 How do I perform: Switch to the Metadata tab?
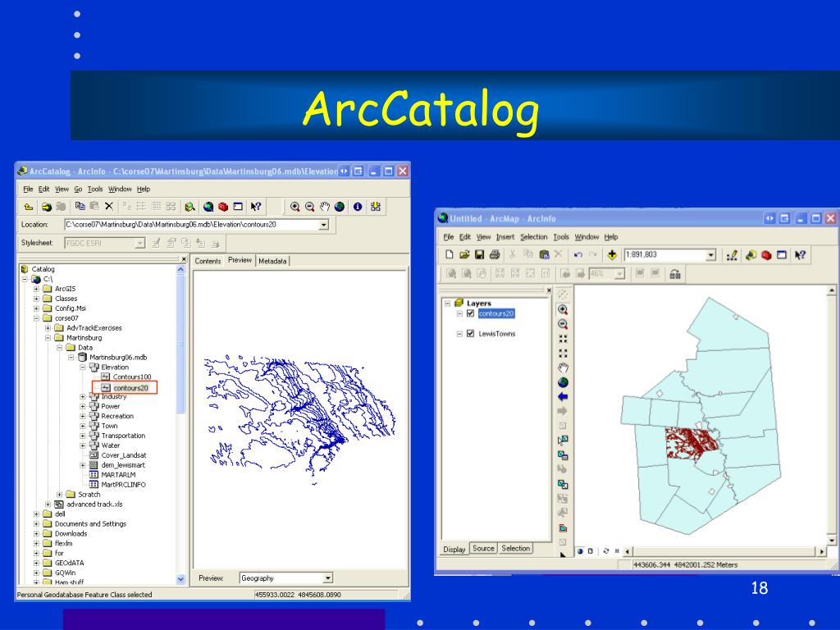pos(272,261)
